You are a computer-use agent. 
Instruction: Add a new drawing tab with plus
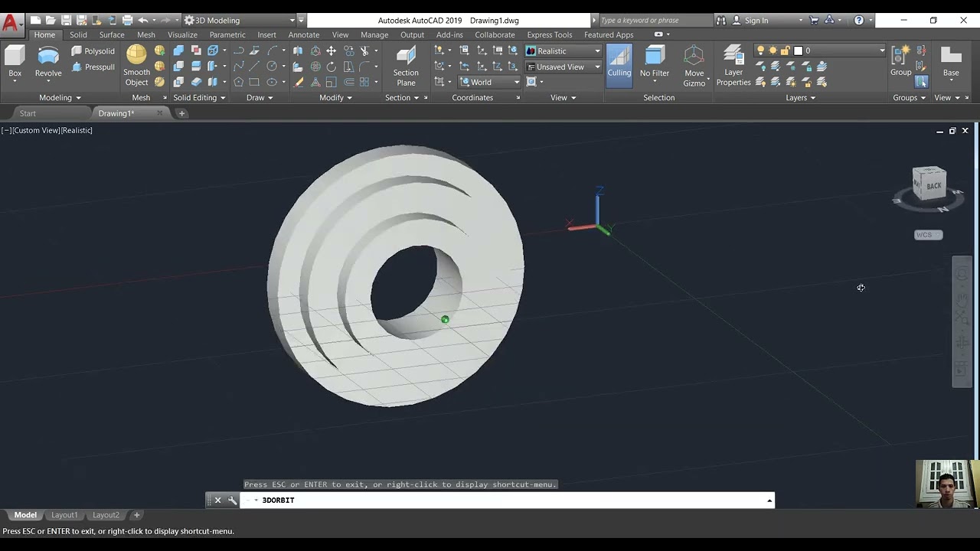click(181, 113)
